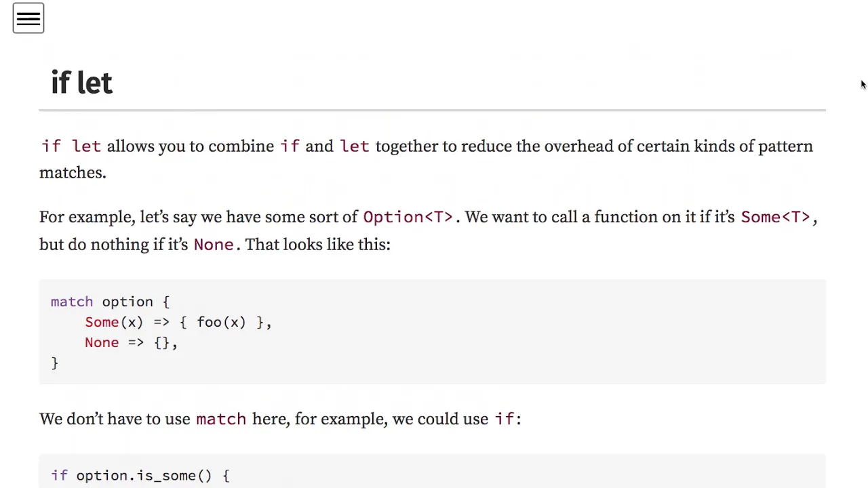Click the inline code 'if let' starting the first paragraph
868x488 pixels.
point(71,146)
